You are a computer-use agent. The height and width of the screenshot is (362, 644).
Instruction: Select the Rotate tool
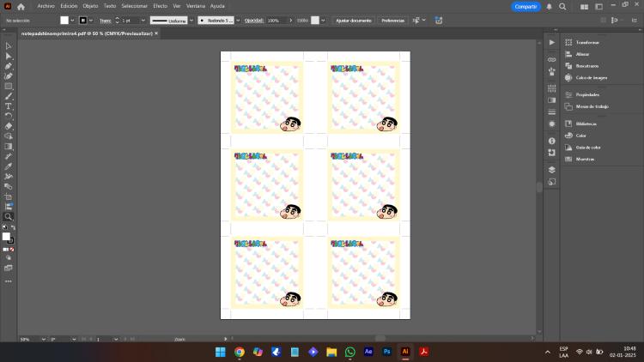click(9, 116)
